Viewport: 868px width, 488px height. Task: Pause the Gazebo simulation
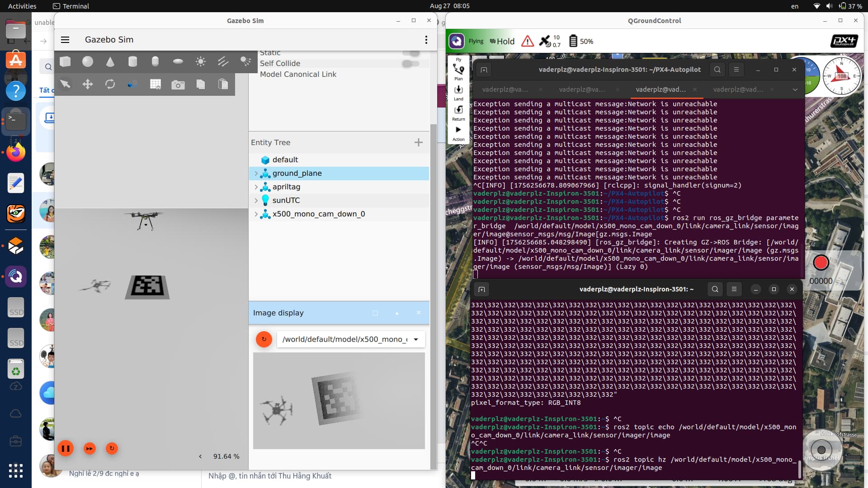click(66, 448)
